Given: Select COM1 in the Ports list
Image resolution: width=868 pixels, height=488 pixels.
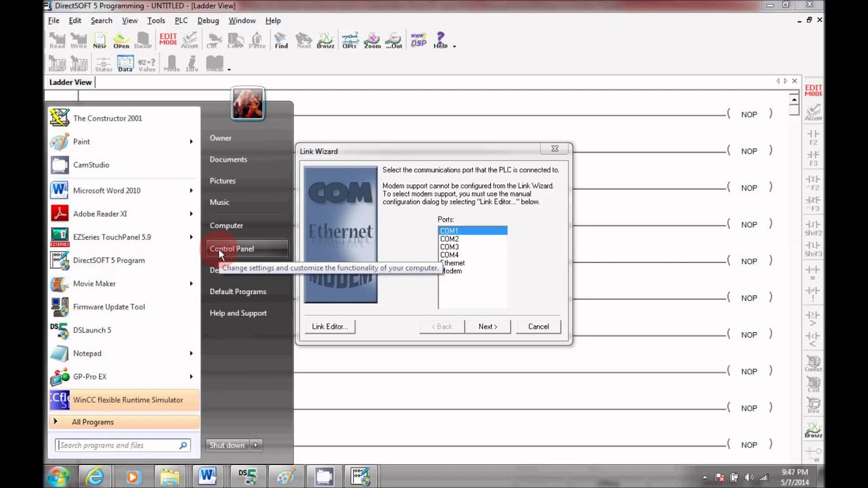Looking at the screenshot, I should 473,231.
